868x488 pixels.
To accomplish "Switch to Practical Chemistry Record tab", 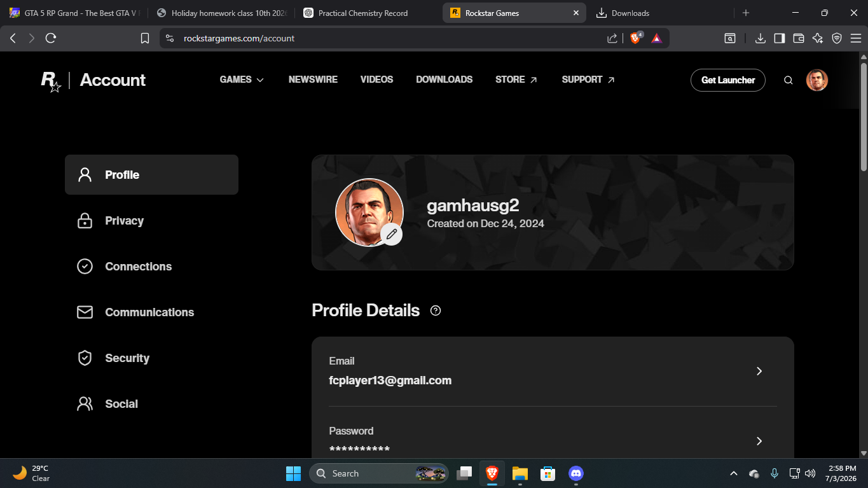I will 369,13.
